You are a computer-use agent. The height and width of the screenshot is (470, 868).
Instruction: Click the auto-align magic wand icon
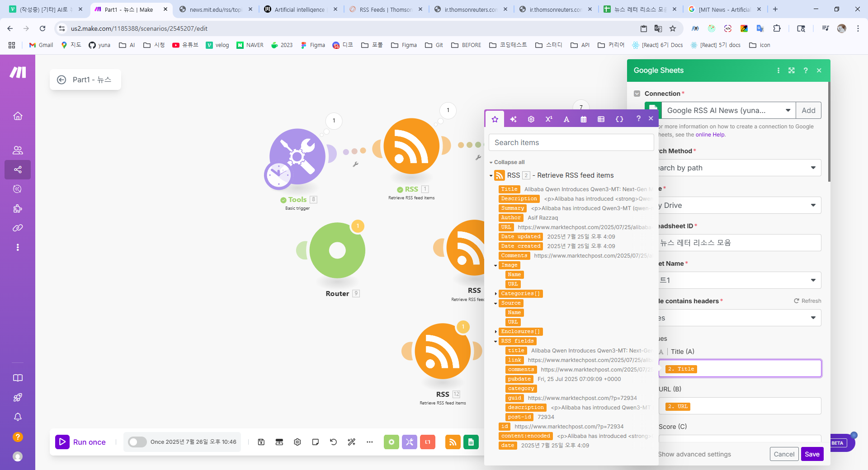point(352,442)
